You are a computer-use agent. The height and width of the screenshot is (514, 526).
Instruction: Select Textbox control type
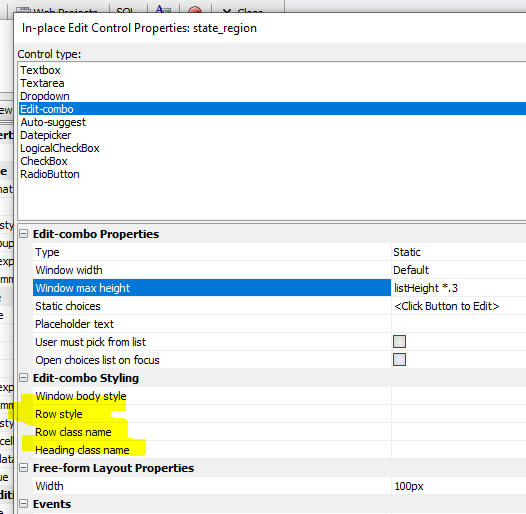coord(40,70)
